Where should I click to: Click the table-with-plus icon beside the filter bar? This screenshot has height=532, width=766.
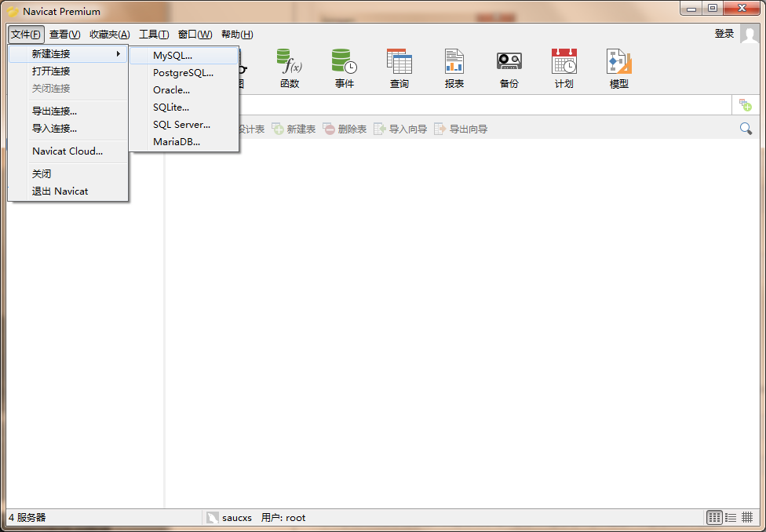point(745,104)
